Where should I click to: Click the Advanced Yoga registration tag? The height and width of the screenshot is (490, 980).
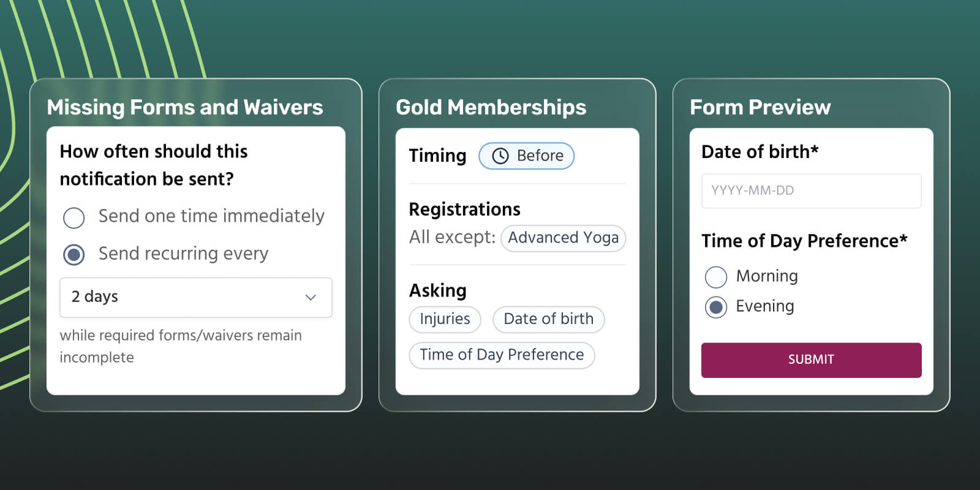point(563,238)
